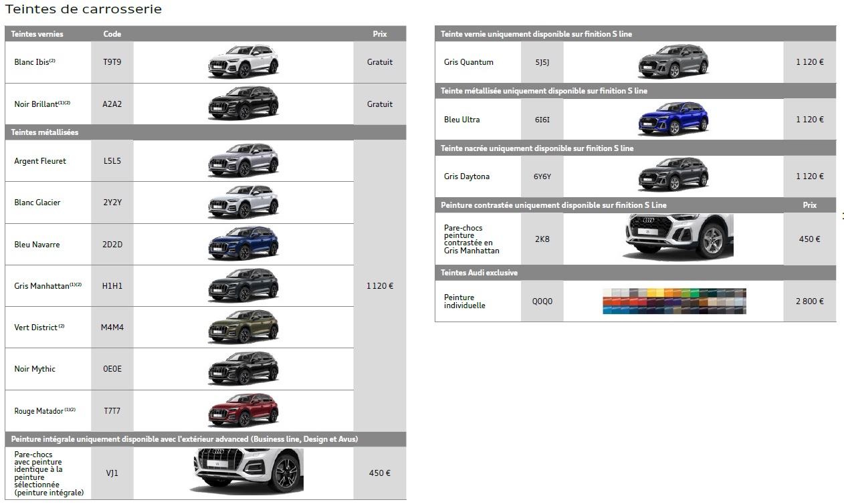The image size is (844, 504).
Task: Click the 450 € price for VJ1
Action: click(x=380, y=473)
